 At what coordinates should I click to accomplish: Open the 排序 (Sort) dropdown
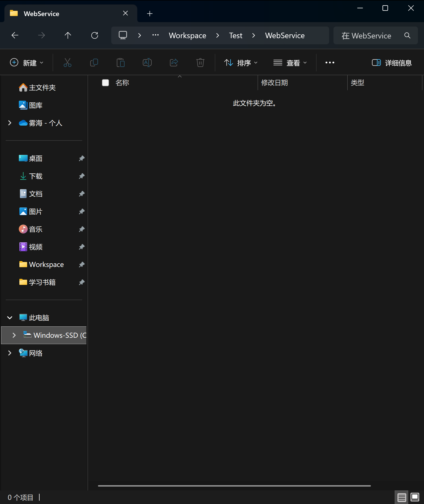[241, 63]
